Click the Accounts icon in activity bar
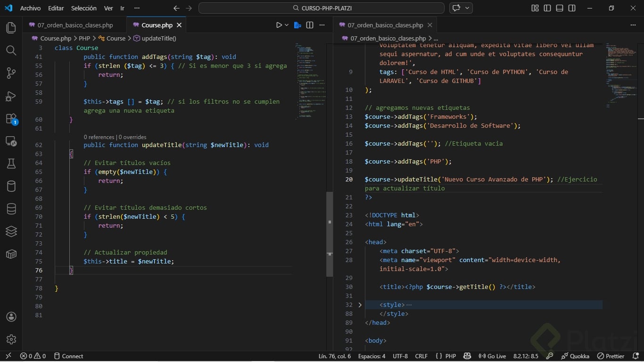 click(11, 317)
